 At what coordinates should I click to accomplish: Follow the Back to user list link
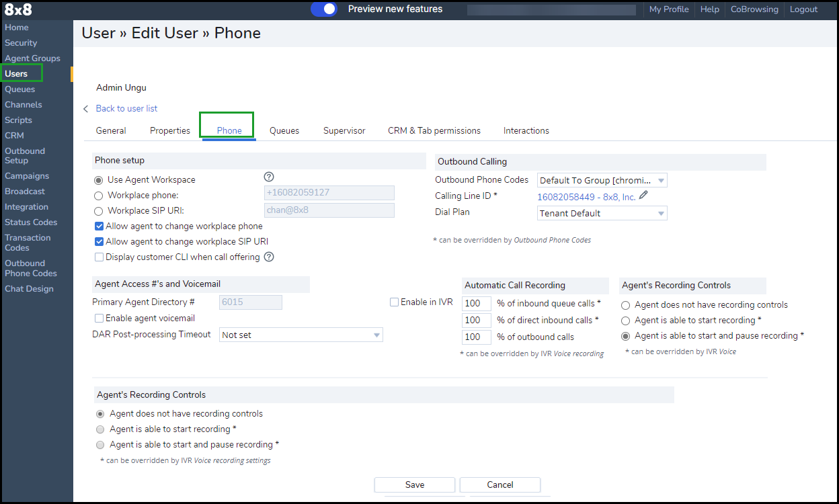point(127,109)
